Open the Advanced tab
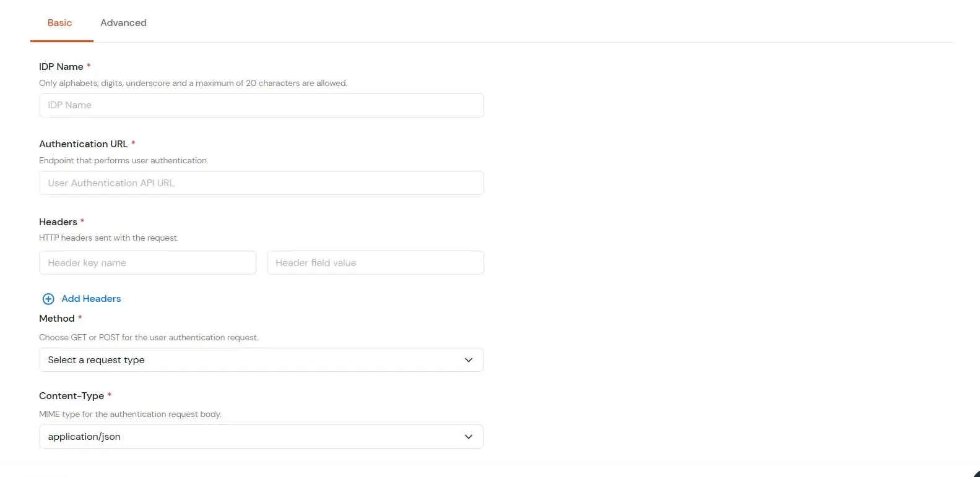 pyautogui.click(x=124, y=23)
